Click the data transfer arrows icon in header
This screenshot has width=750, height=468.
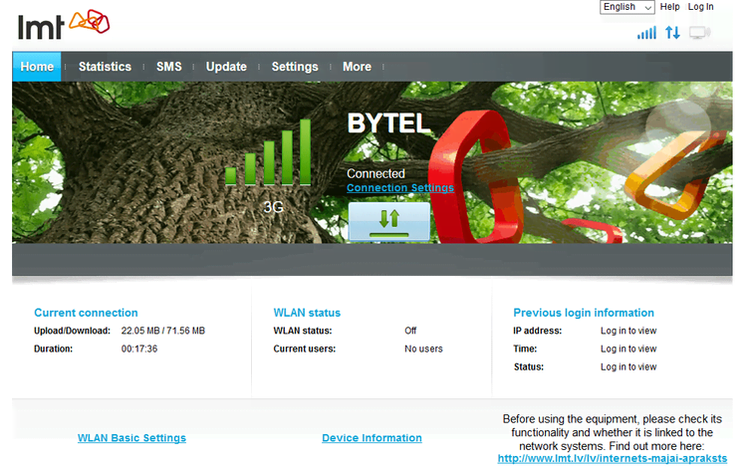[673, 33]
